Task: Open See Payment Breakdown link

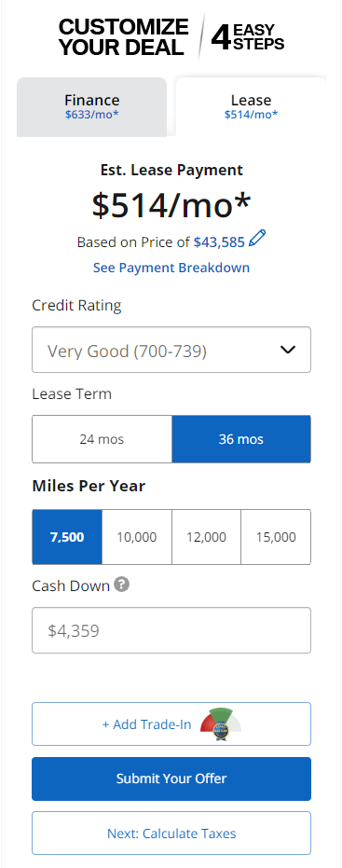Action: point(171,268)
